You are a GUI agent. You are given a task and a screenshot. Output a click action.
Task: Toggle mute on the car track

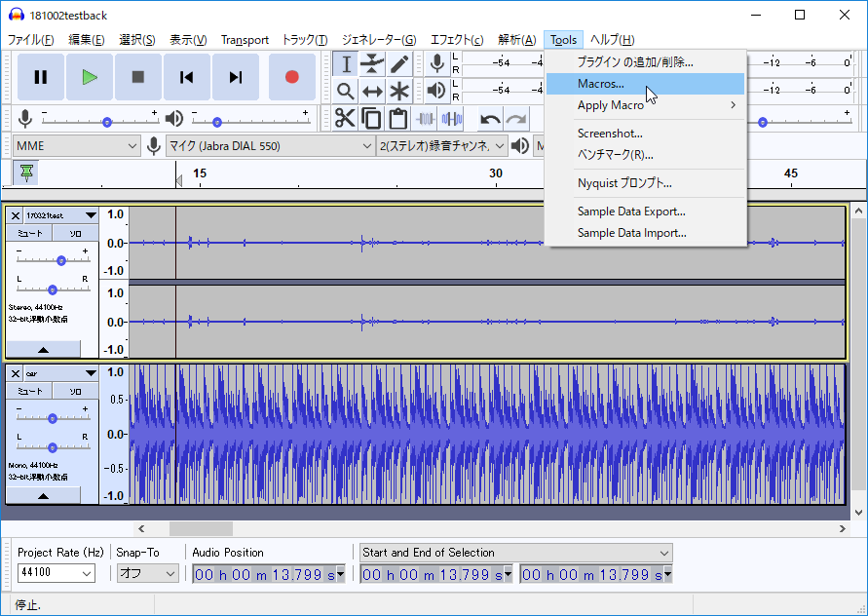[x=29, y=391]
